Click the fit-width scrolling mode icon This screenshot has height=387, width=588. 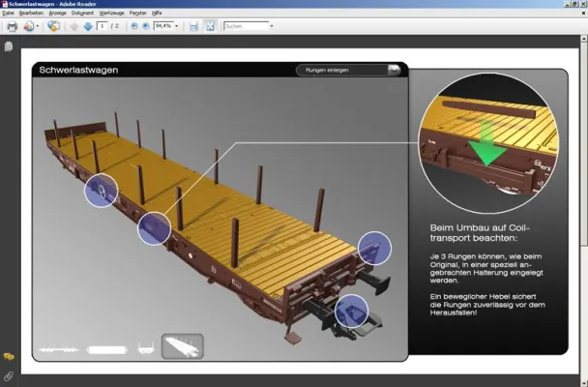tap(193, 26)
